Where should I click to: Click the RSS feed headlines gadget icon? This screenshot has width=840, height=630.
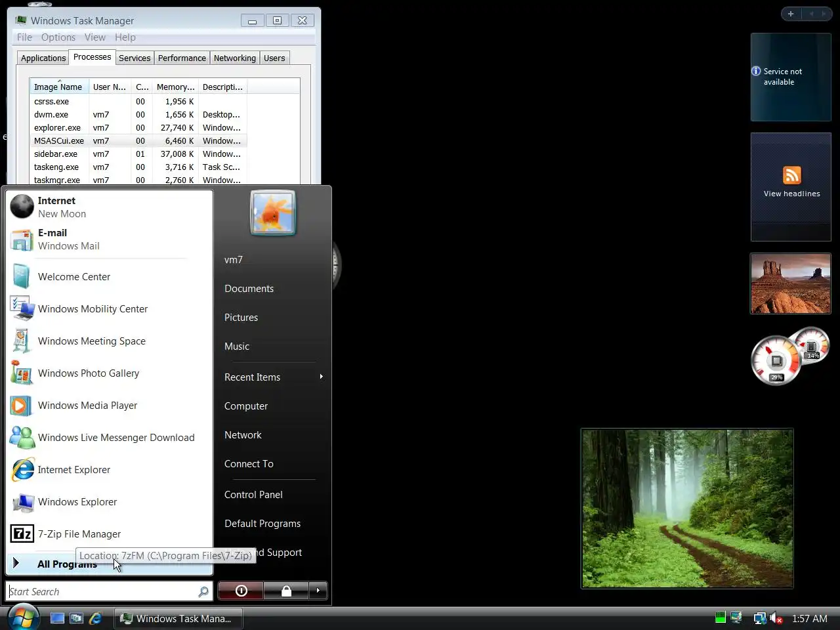coord(792,175)
